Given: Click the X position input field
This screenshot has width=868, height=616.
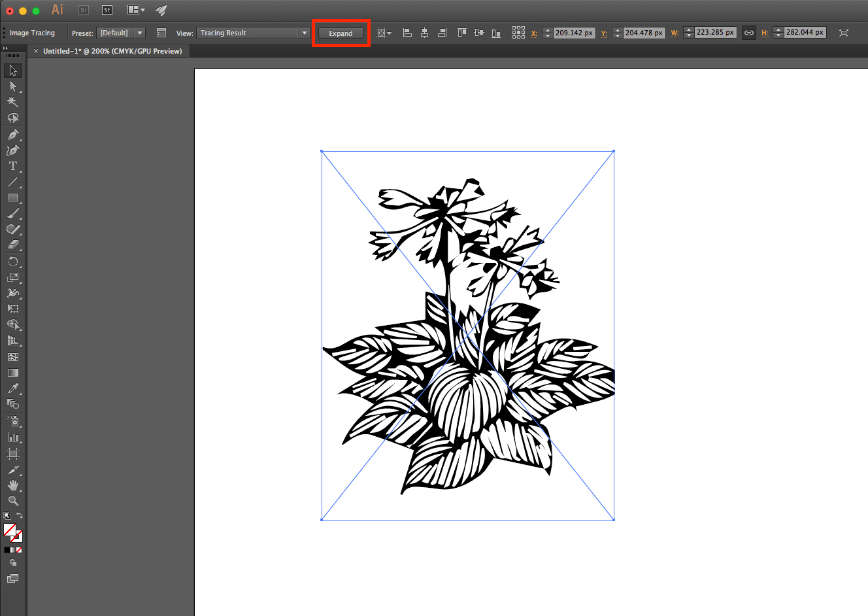Looking at the screenshot, I should click(574, 33).
